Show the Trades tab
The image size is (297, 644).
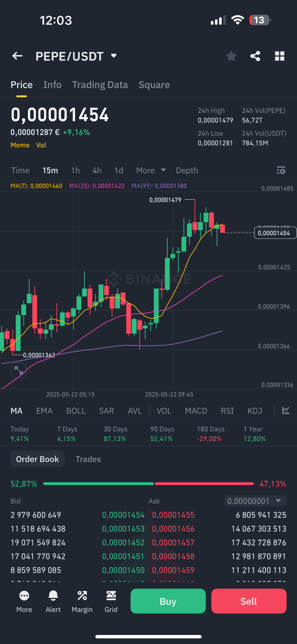(88, 459)
